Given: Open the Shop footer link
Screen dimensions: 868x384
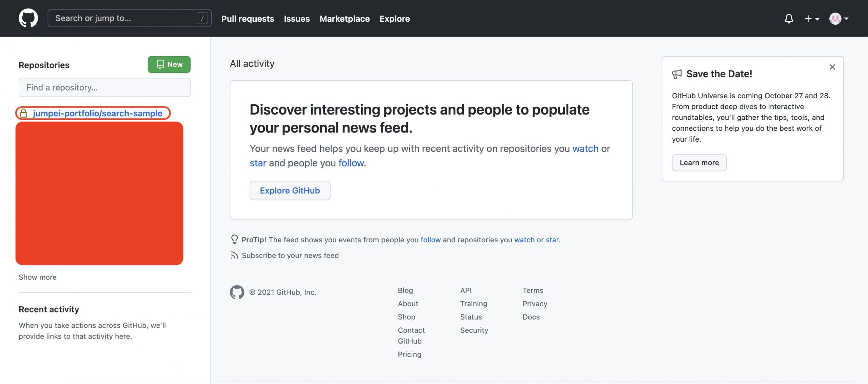Looking at the screenshot, I should click(x=407, y=317).
